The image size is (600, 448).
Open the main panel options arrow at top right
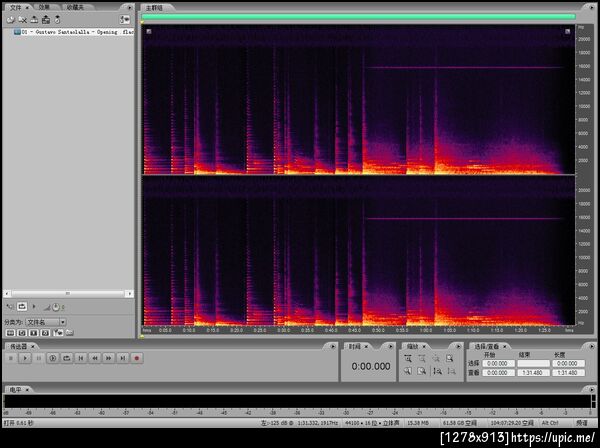tap(590, 7)
